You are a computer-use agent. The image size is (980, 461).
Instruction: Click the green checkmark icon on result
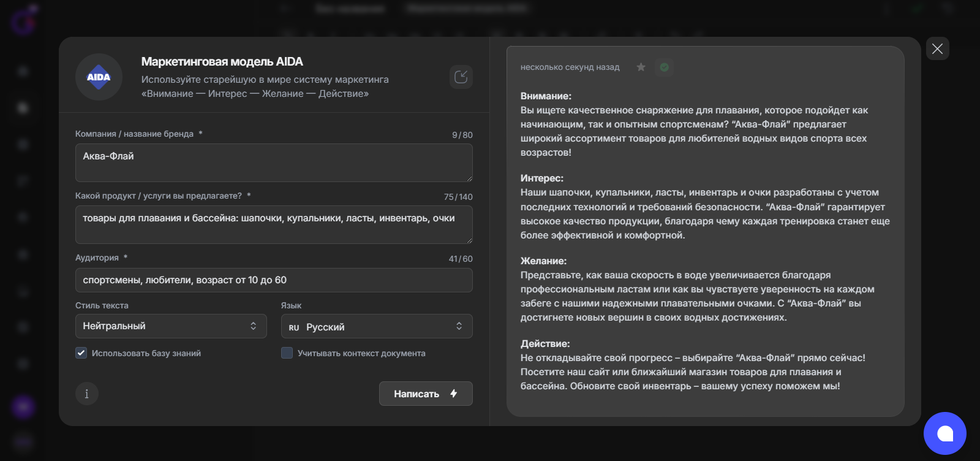point(664,67)
